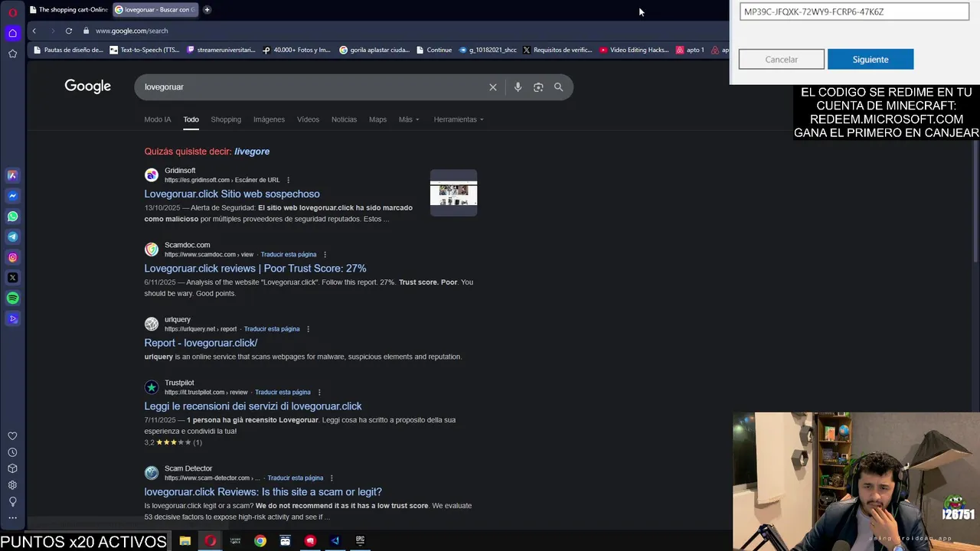Open the Opera sidebar home icon
The image size is (980, 551).
(x=12, y=33)
